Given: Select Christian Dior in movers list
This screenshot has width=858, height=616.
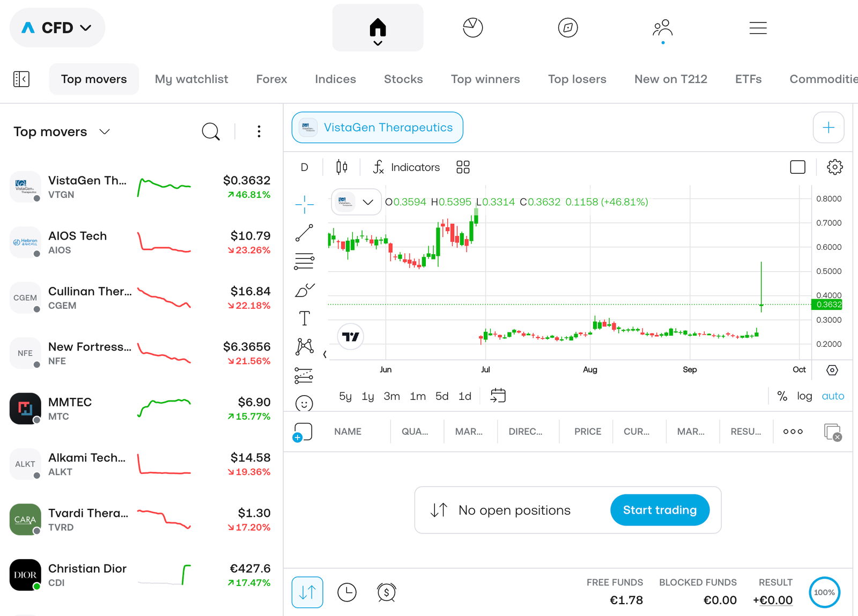Looking at the screenshot, I should [142, 575].
